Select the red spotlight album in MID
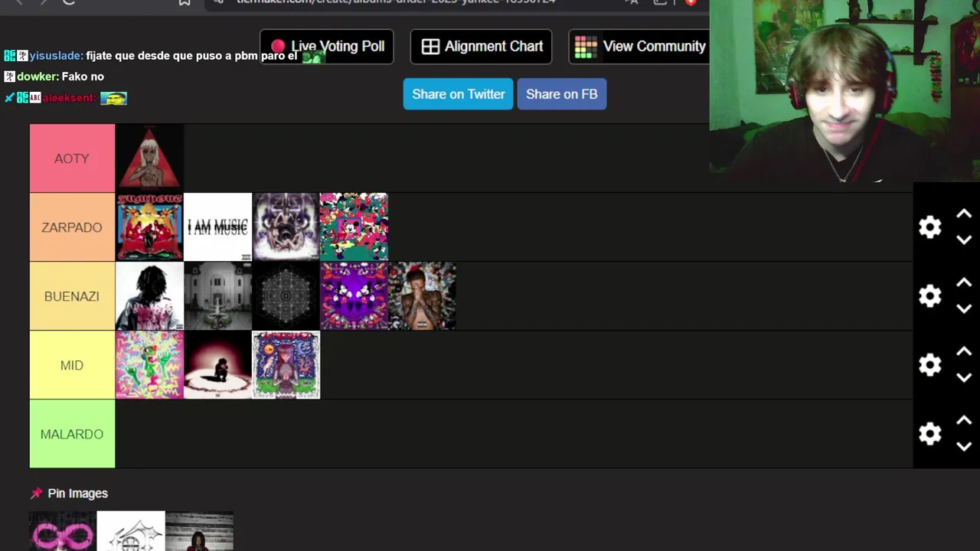 pyautogui.click(x=217, y=365)
